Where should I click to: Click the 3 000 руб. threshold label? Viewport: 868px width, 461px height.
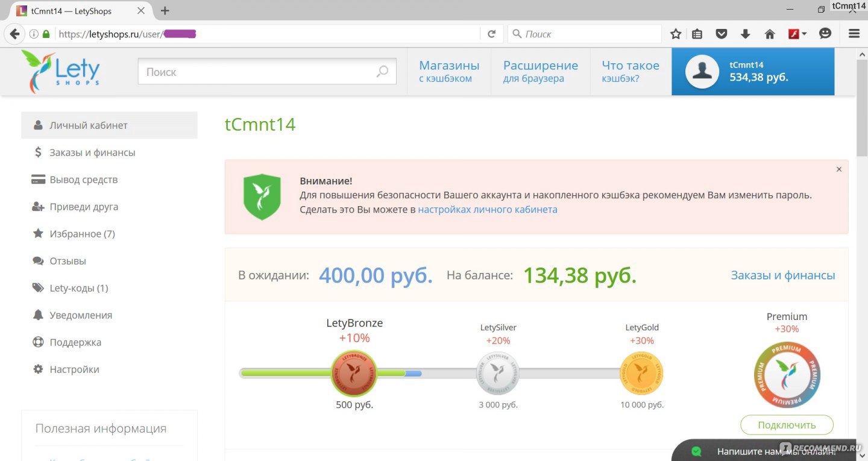[x=498, y=405]
